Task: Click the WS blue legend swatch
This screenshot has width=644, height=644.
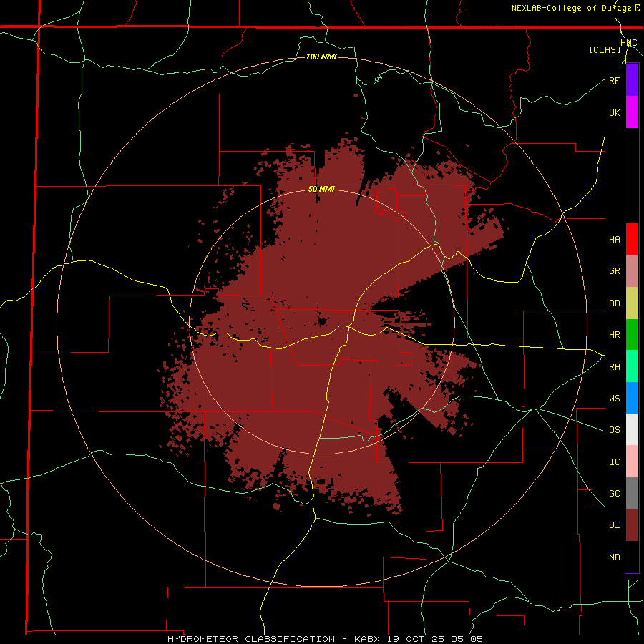Action: [632, 398]
